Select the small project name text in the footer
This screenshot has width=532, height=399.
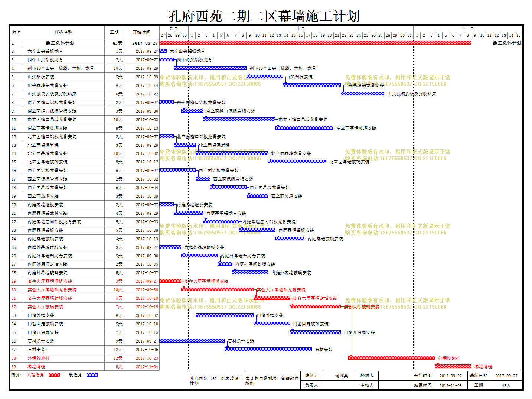point(216,380)
